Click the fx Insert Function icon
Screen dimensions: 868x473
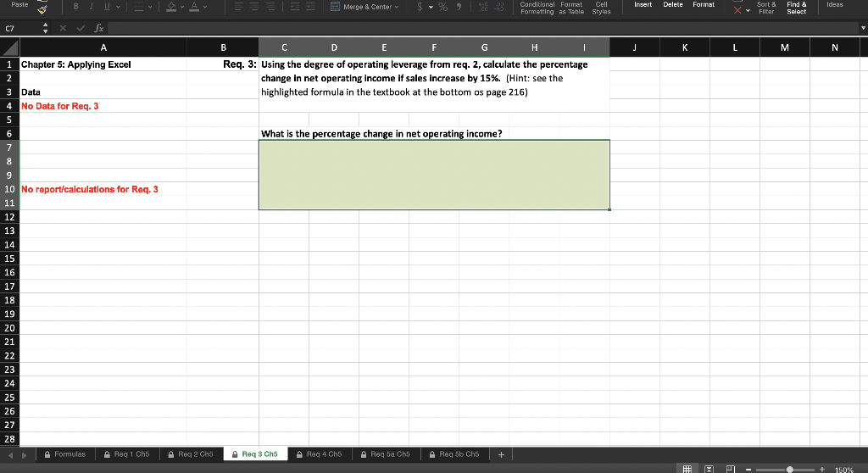tap(99, 28)
